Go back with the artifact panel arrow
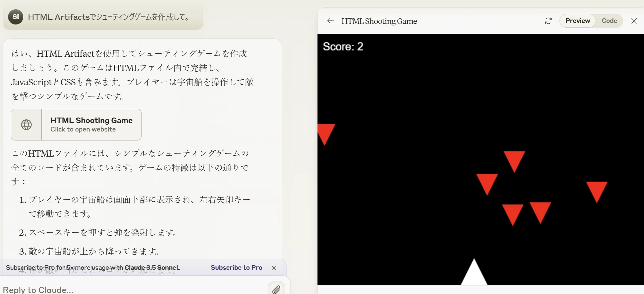Viewport: 644px width, 294px height. coord(330,21)
